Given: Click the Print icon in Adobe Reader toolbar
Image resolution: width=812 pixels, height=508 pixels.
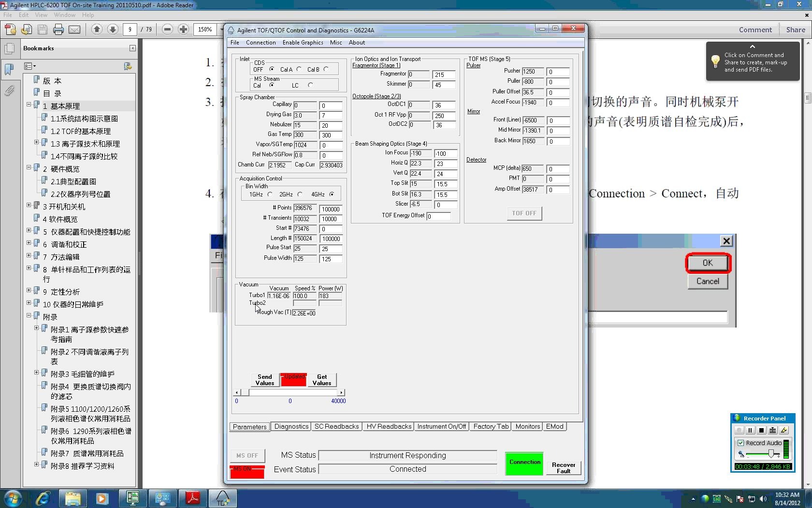Looking at the screenshot, I should (58, 30).
